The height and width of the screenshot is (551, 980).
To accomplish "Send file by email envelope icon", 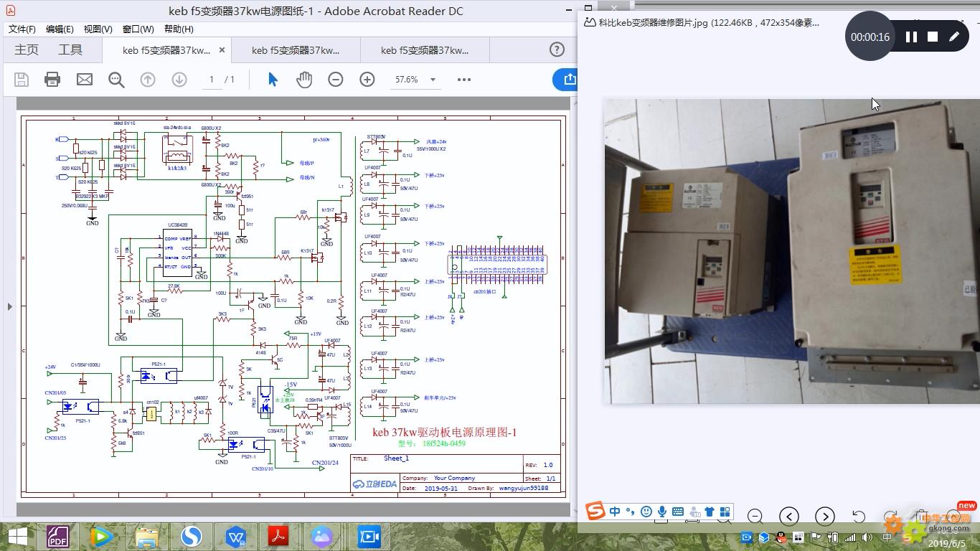I will click(x=85, y=80).
